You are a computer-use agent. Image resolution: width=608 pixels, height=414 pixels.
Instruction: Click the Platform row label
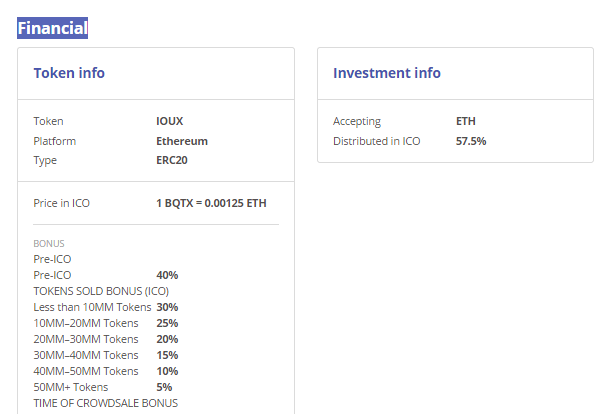(x=55, y=141)
